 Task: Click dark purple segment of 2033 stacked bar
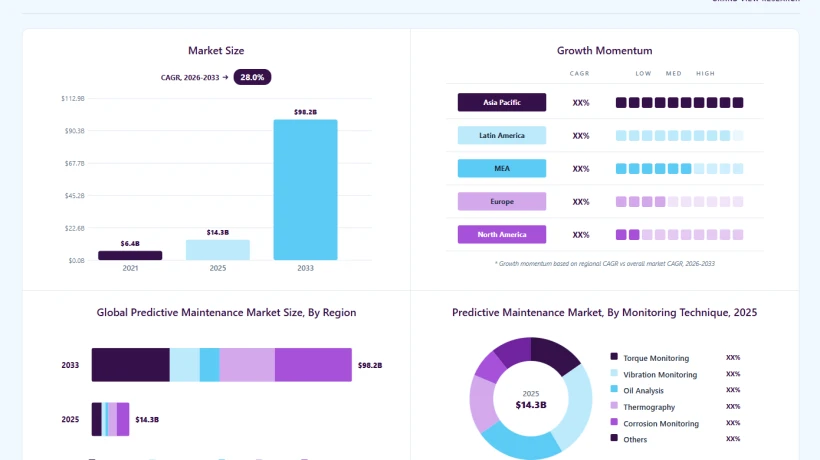click(131, 365)
